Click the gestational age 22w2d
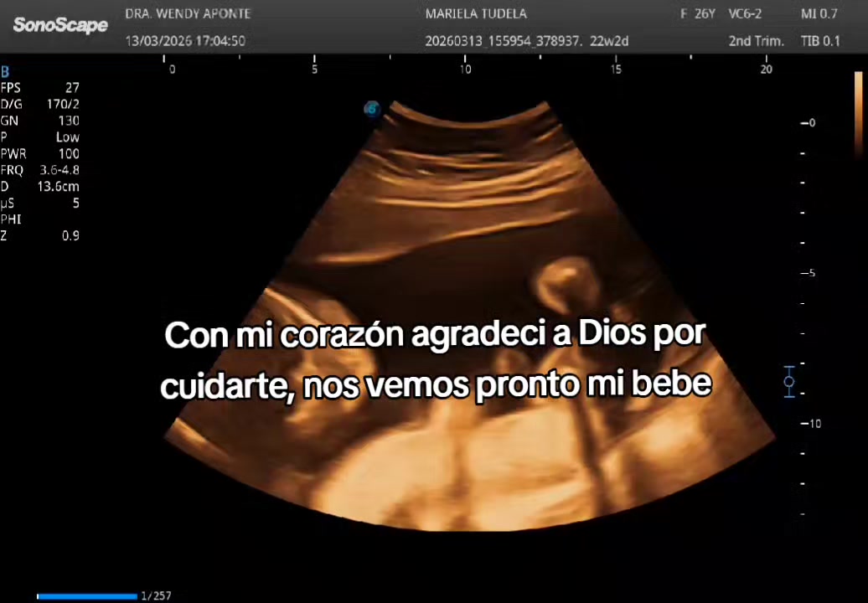 [x=609, y=41]
